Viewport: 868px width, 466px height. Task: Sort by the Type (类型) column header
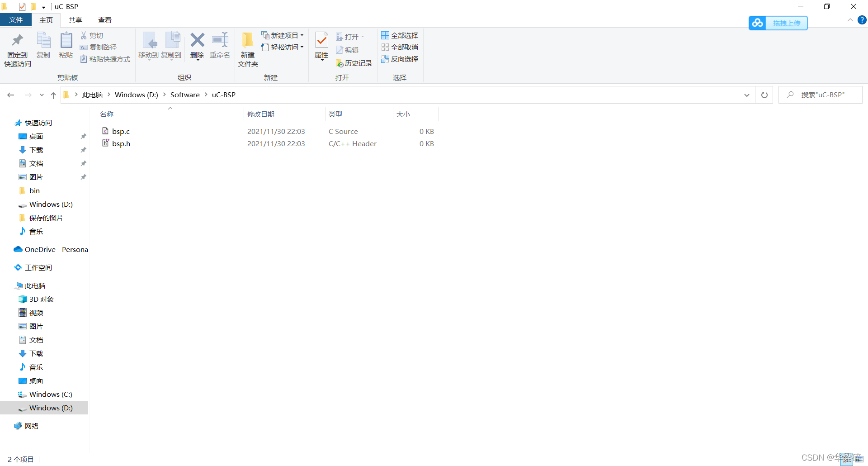pos(359,114)
